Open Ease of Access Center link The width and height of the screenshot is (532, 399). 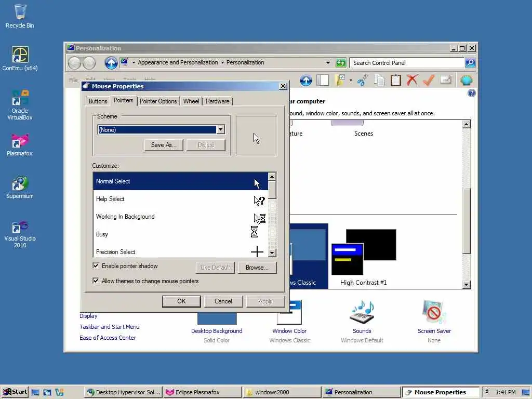pyautogui.click(x=107, y=338)
